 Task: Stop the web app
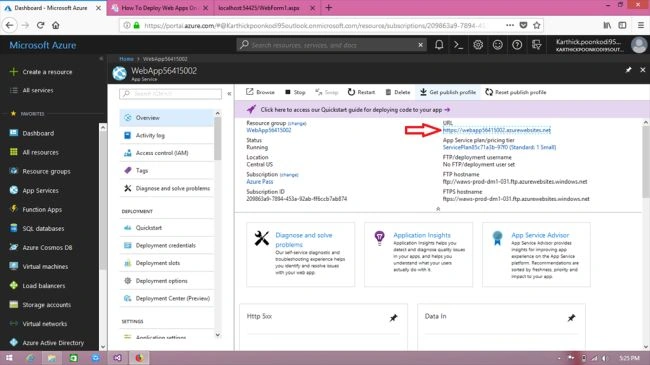[295, 92]
